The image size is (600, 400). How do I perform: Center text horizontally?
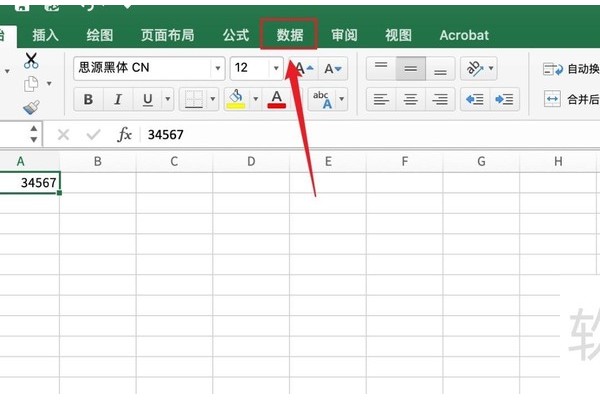click(411, 100)
